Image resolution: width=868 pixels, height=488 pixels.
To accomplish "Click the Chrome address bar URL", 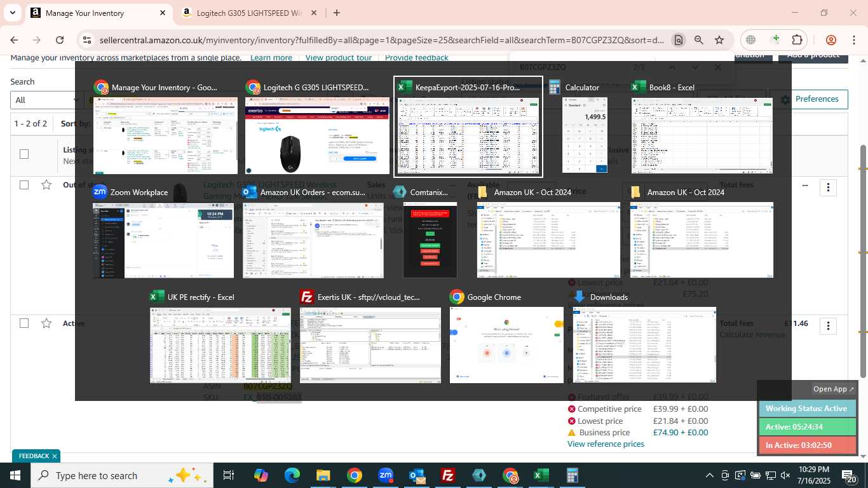I will tap(381, 40).
